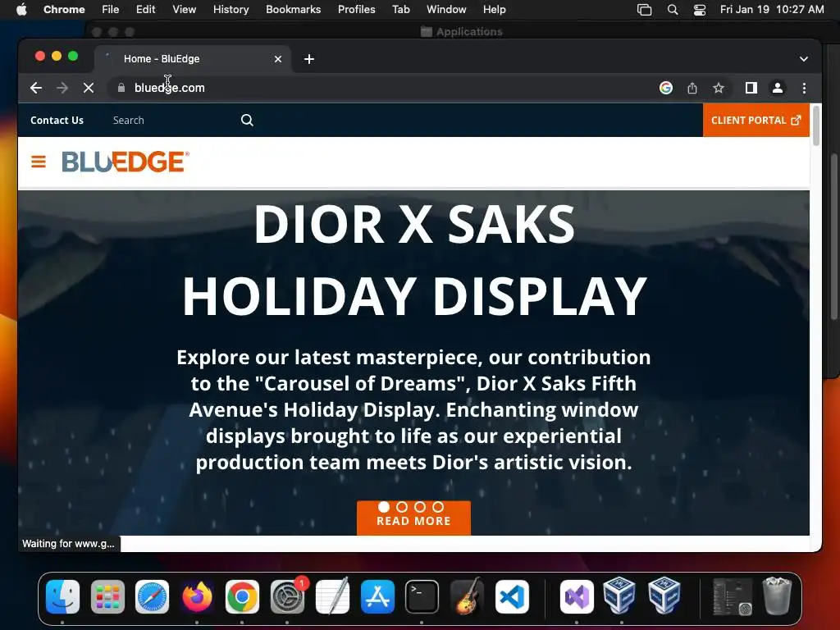
Task: Select the second carousel slide dot
Action: point(402,507)
